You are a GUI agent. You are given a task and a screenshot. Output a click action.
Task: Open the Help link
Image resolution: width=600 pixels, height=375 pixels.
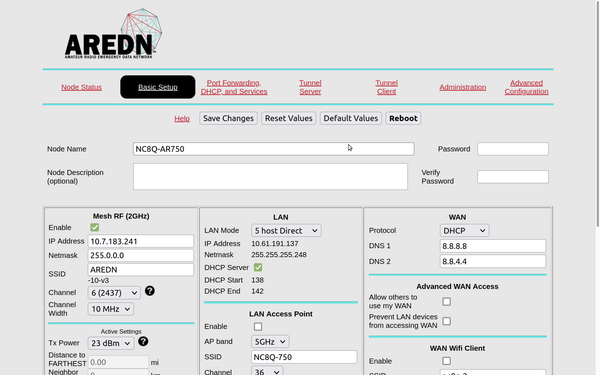(x=182, y=119)
